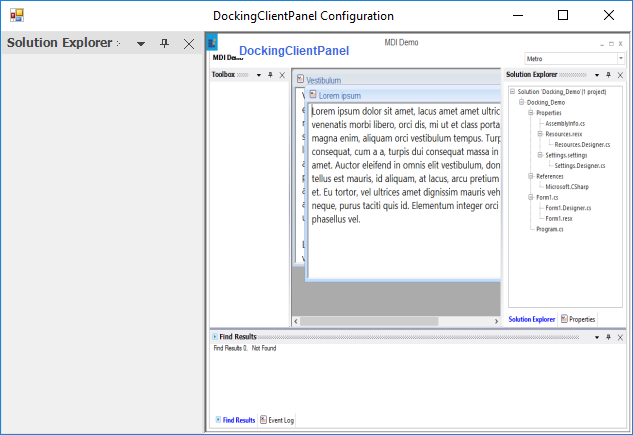
Task: Close the Find Results panel
Action: pos(621,338)
